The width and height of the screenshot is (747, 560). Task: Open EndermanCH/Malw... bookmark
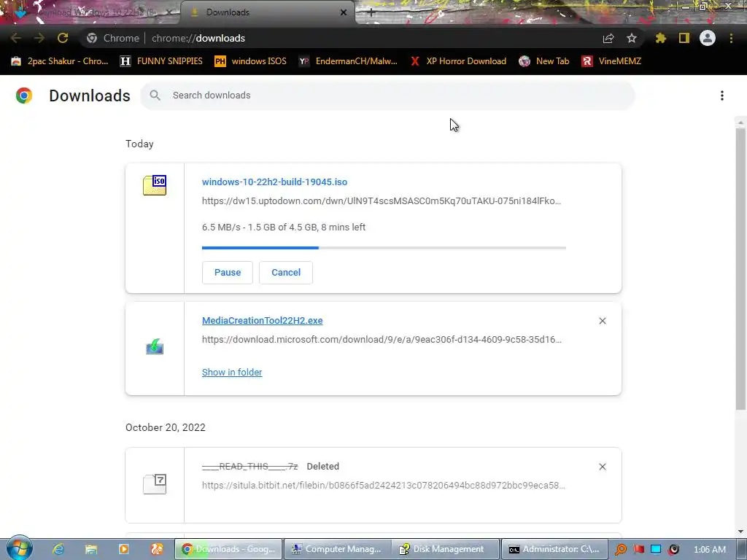[x=348, y=61]
